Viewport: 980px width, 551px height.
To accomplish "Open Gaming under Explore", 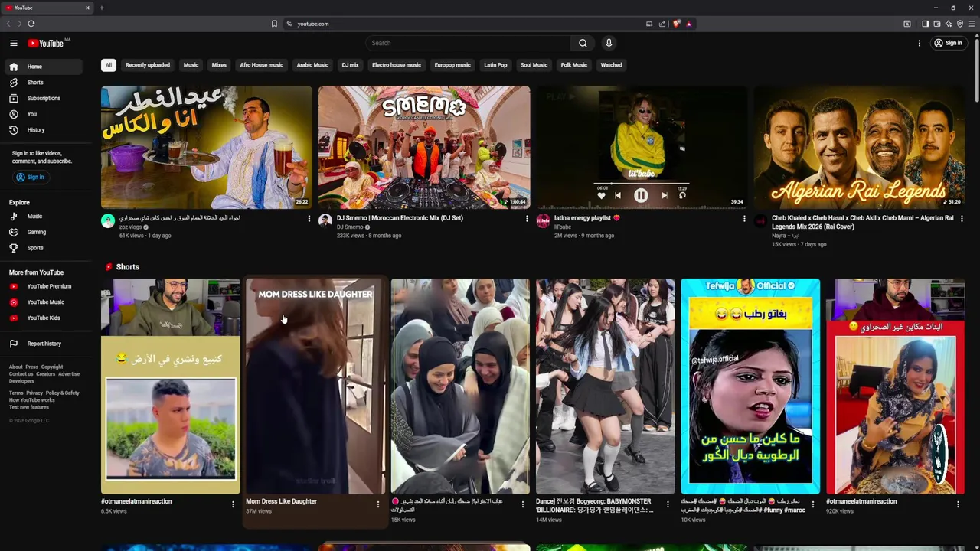I will click(43, 232).
